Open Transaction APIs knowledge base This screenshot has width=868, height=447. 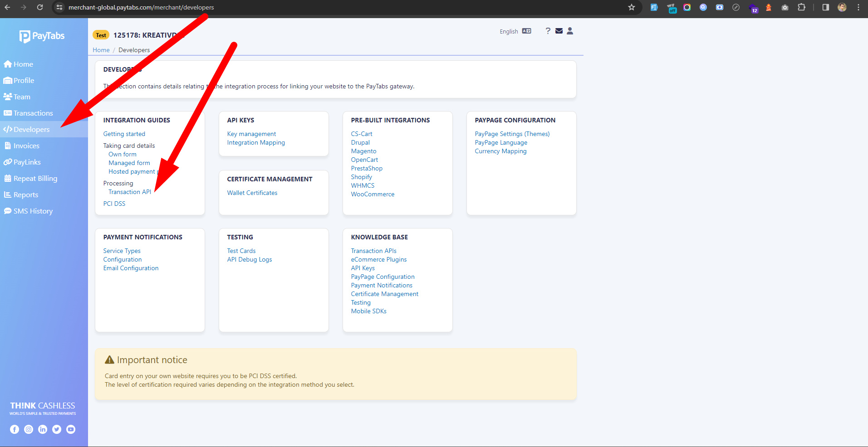[x=374, y=251]
